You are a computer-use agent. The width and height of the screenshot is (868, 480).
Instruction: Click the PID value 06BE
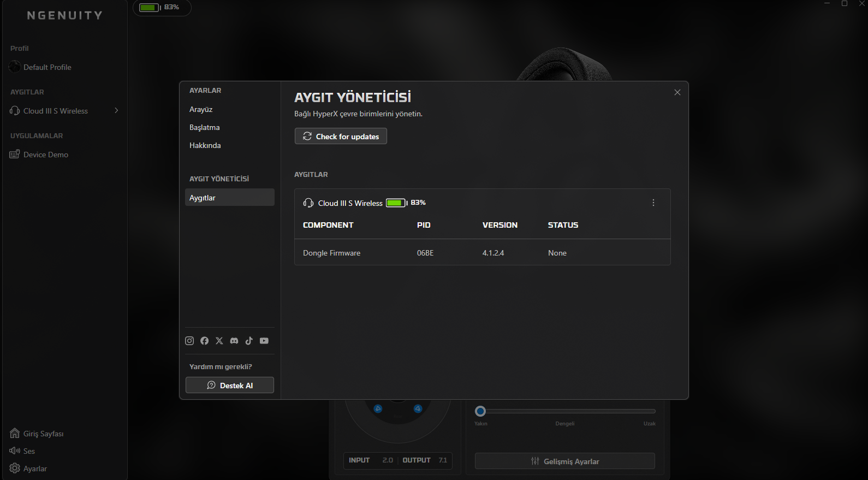pyautogui.click(x=425, y=253)
